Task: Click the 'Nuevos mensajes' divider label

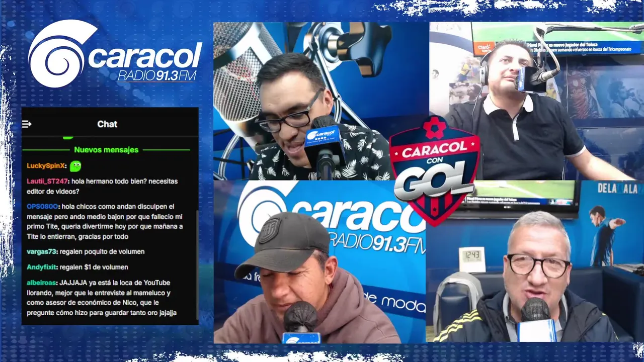Action: pyautogui.click(x=106, y=150)
